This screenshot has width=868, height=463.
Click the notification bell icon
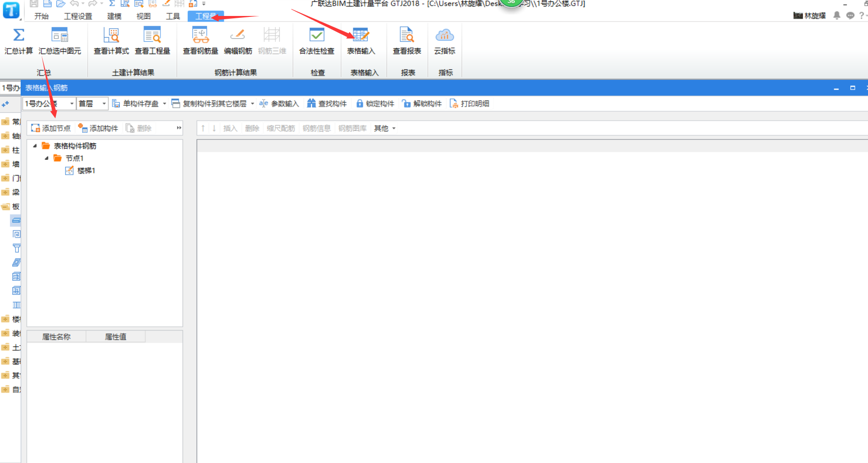click(x=837, y=15)
